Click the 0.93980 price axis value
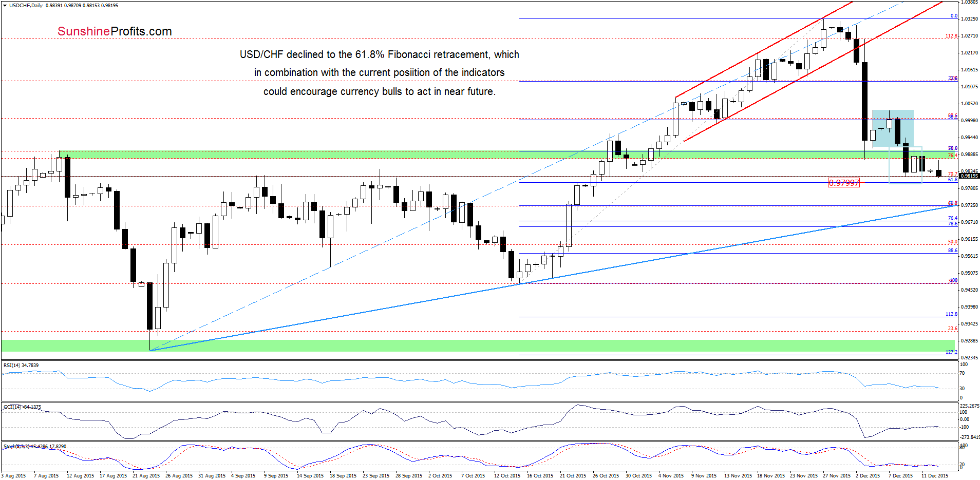The width and height of the screenshot is (980, 480). [x=970, y=307]
